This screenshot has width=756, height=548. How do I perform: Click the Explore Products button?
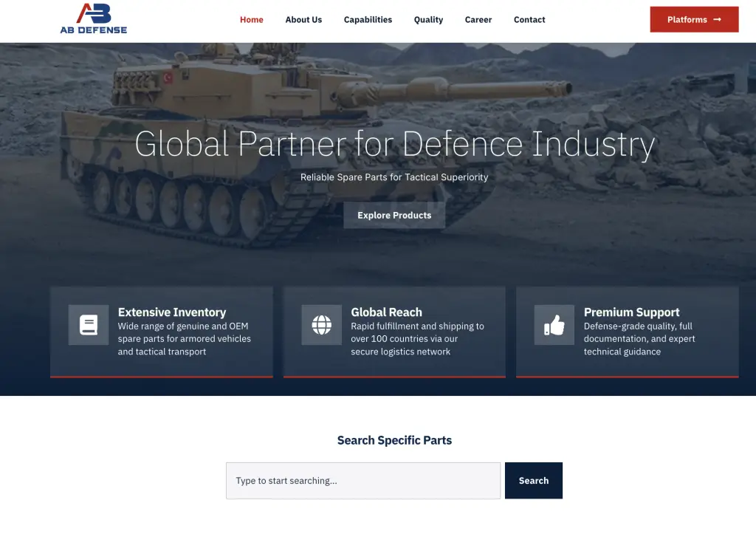click(394, 215)
